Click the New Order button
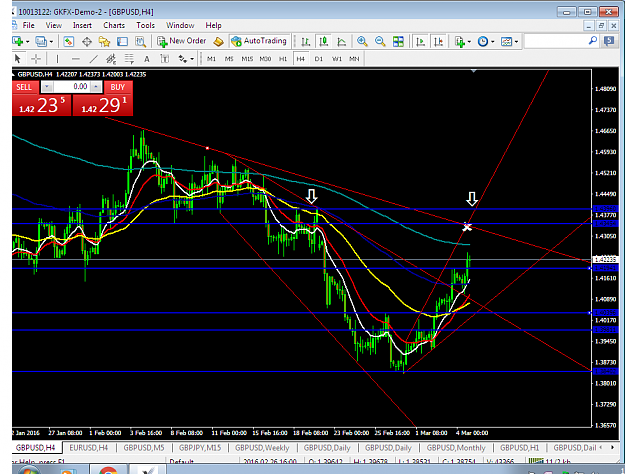 point(181,41)
